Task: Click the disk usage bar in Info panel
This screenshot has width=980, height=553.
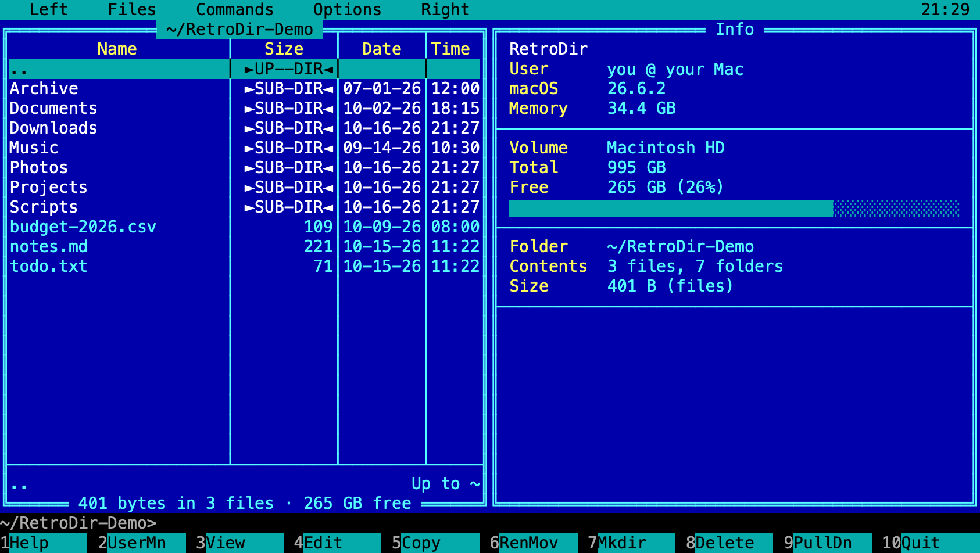Action: tap(734, 208)
